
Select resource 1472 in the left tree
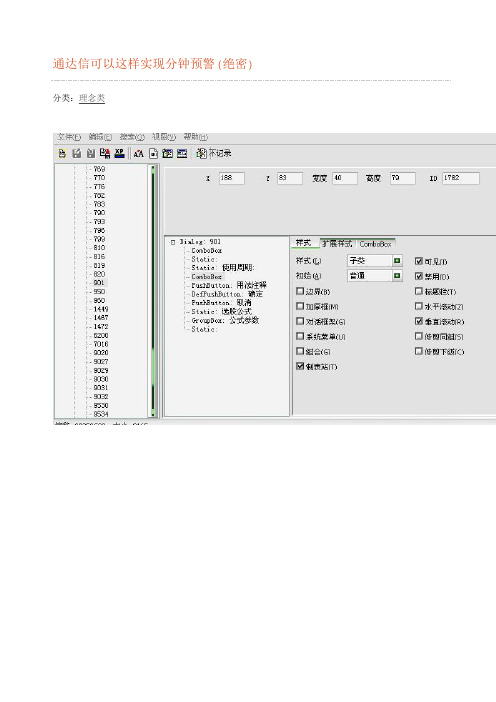pos(101,326)
